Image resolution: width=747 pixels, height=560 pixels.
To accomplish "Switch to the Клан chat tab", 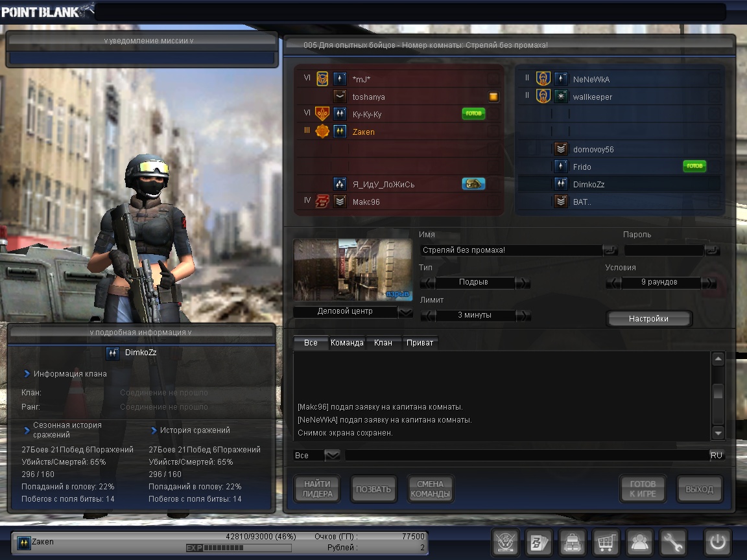I will click(x=383, y=343).
